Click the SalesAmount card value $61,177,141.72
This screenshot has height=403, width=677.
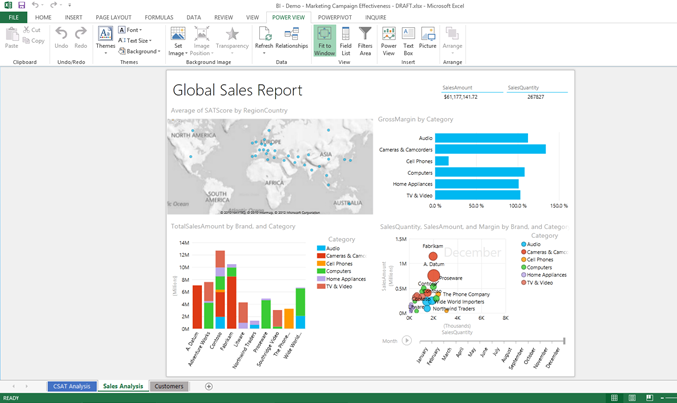click(460, 97)
